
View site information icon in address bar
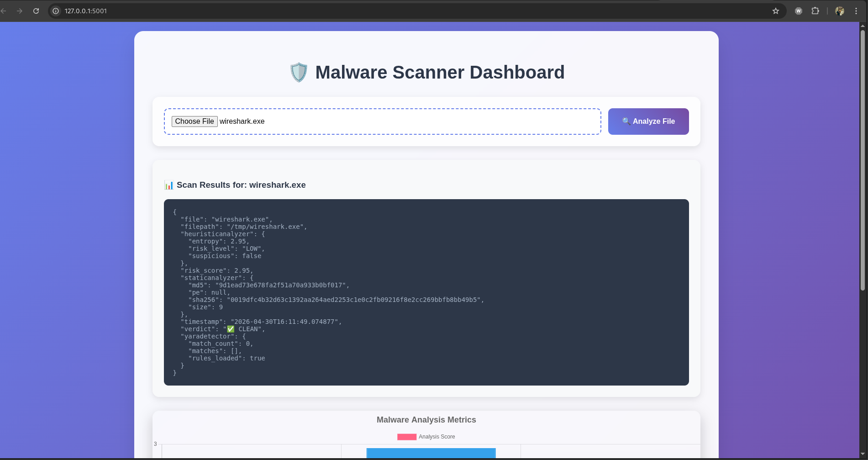point(56,11)
